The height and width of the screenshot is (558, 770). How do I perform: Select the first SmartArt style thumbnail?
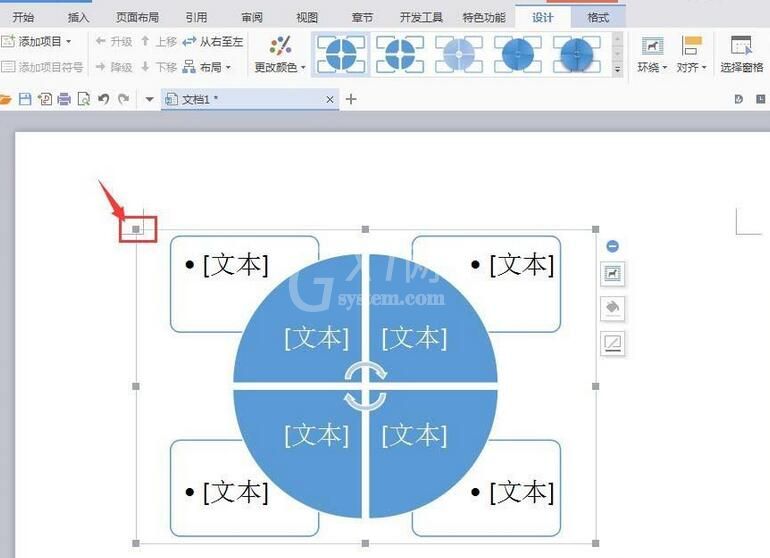click(341, 54)
